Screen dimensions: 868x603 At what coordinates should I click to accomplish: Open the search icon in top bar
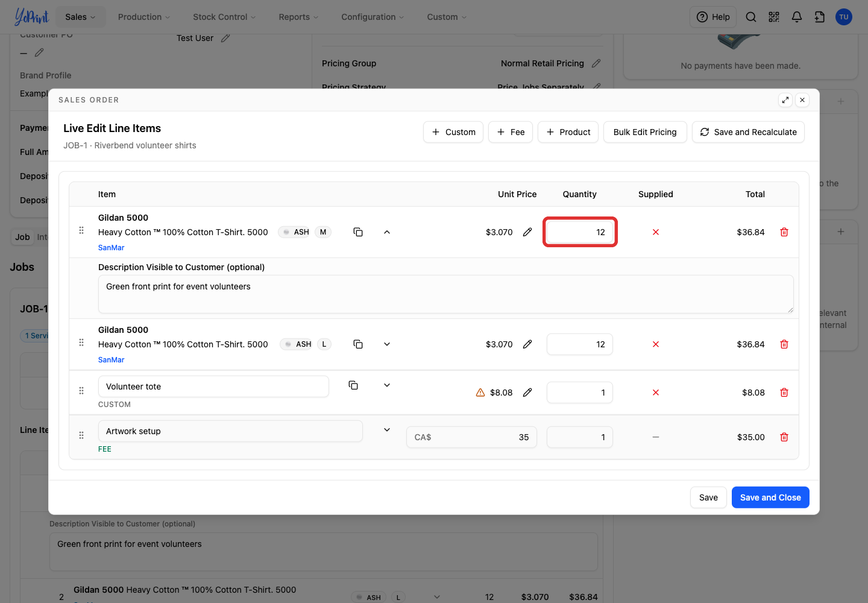pos(751,17)
